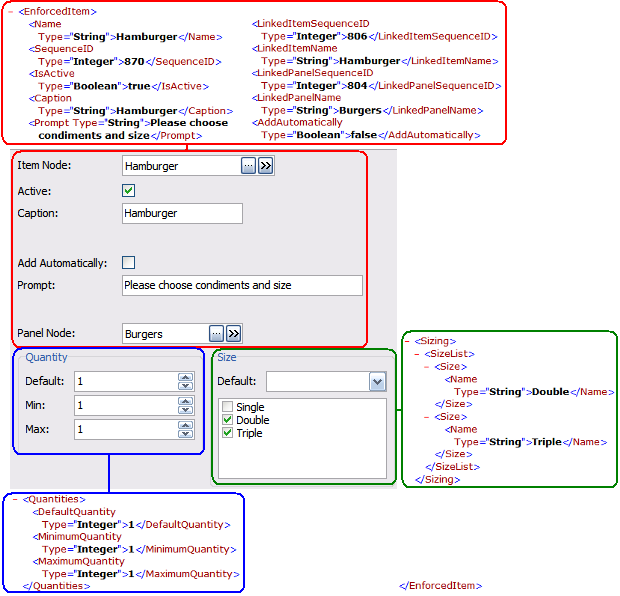The height and width of the screenshot is (596, 620).
Task: Increase the Default quantity with up arrow
Action: [x=185, y=377]
